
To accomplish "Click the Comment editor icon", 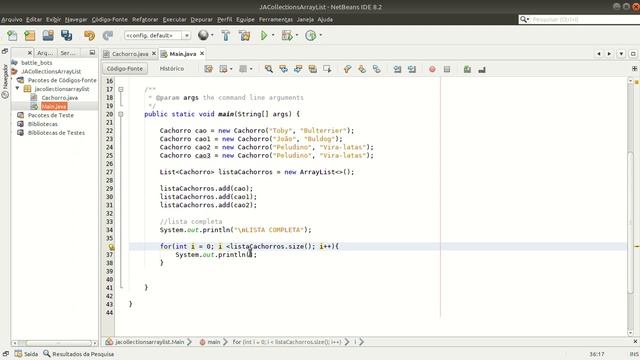I will (467, 69).
